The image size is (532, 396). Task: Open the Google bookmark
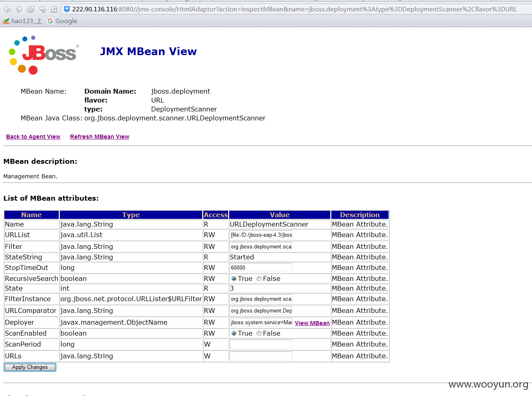pos(62,21)
